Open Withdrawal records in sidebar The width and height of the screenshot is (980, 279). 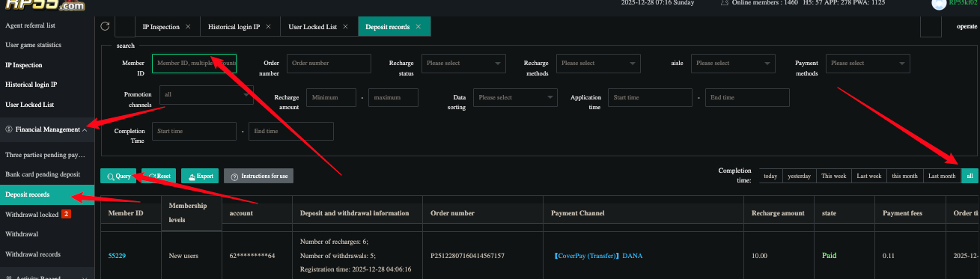coord(48,254)
